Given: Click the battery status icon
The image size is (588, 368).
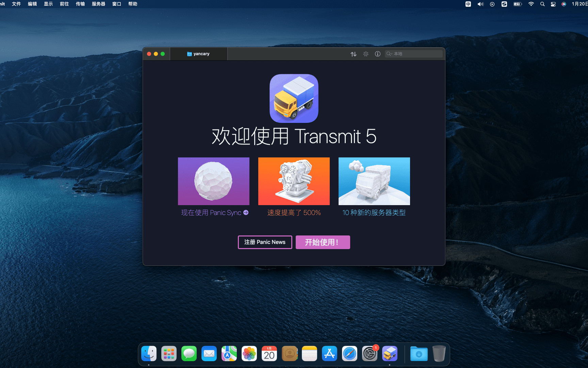Looking at the screenshot, I should tap(518, 4).
